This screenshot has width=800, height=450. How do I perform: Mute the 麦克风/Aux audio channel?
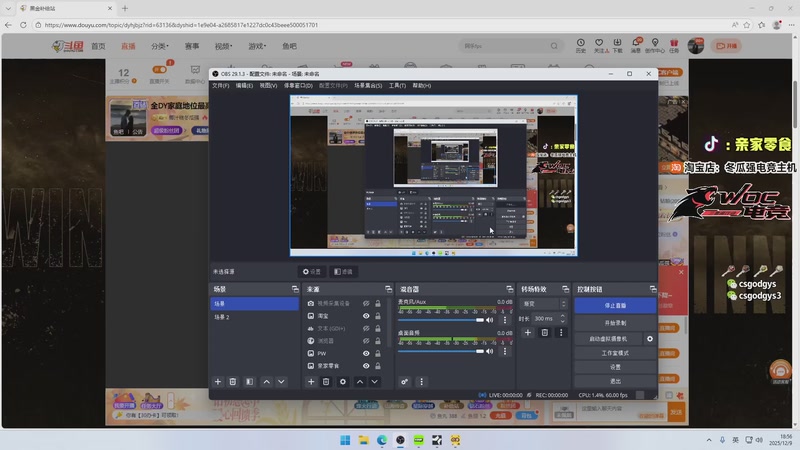coord(490,320)
